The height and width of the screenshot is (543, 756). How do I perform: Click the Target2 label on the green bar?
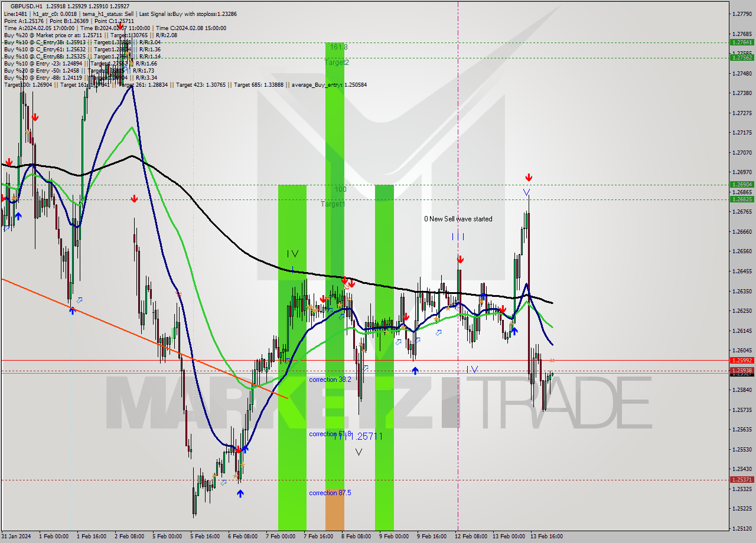point(337,63)
